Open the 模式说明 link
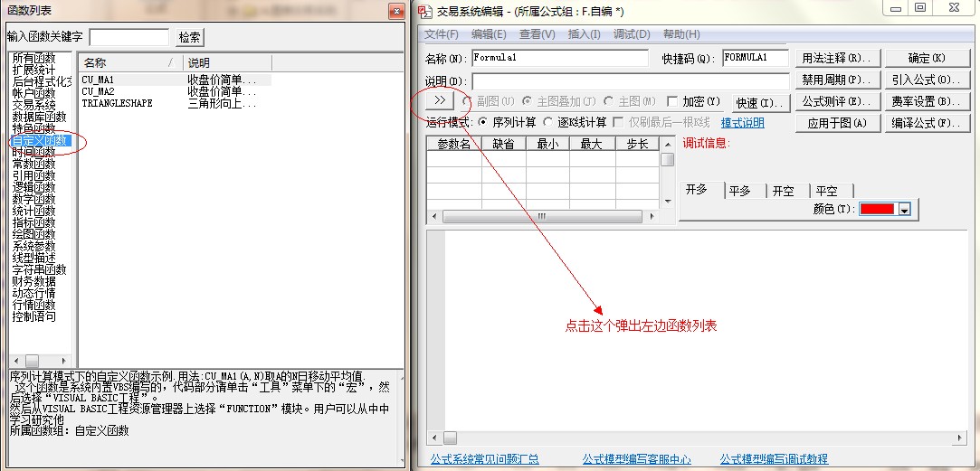 coord(742,123)
